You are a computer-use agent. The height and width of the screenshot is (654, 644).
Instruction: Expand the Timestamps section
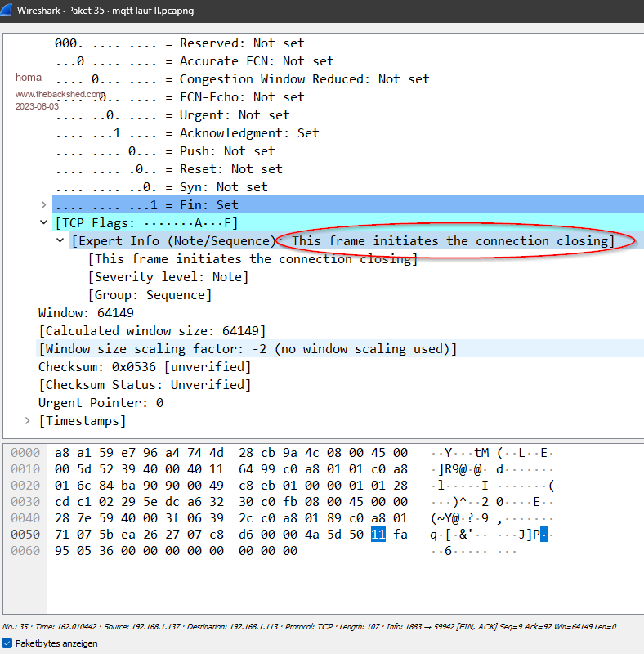pos(29,421)
